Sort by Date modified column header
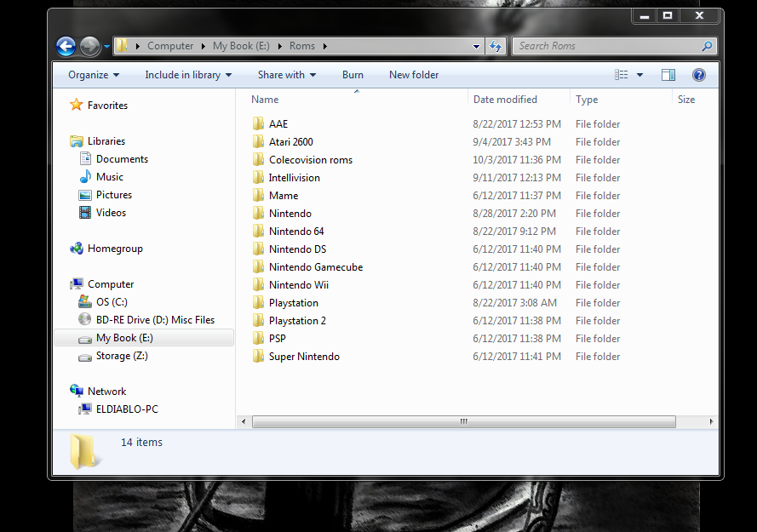Viewport: 757px width, 532px height. pos(505,100)
